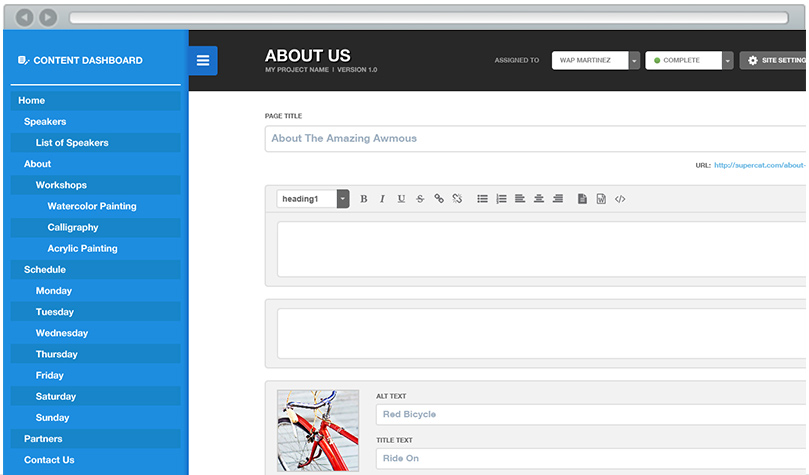Open the About sidebar item
The image size is (809, 475).
tap(95, 164)
